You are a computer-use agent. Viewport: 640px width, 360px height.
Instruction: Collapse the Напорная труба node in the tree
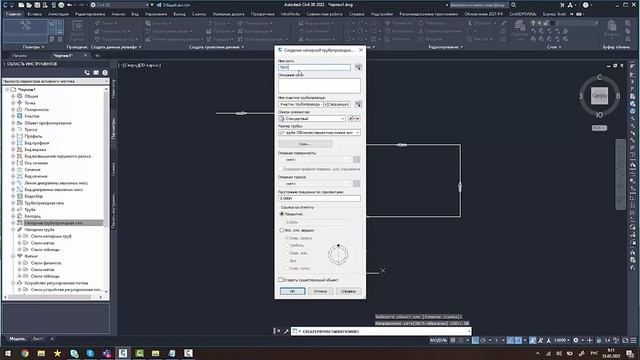point(13,229)
